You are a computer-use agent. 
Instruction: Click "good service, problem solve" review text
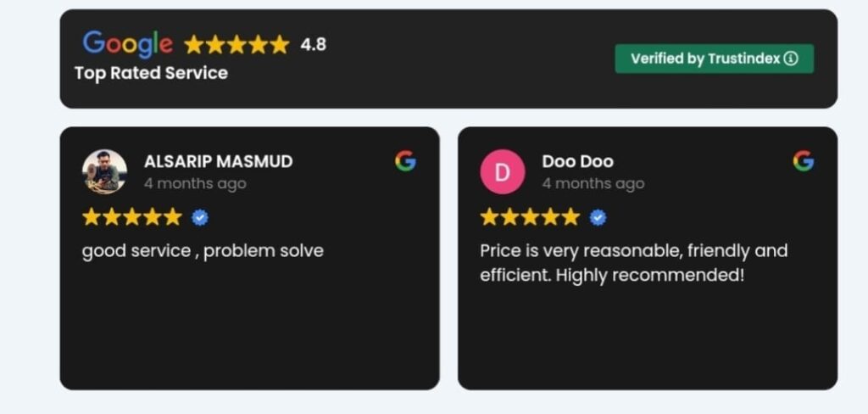pyautogui.click(x=203, y=251)
